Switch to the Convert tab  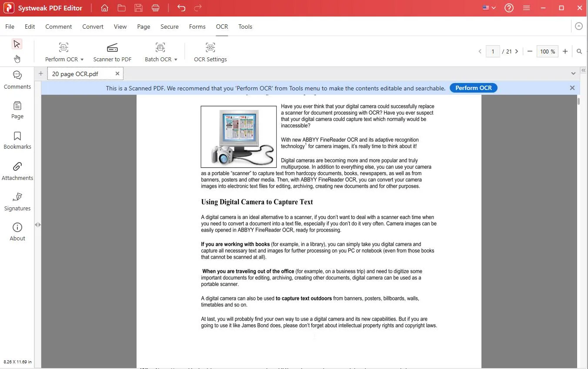[x=93, y=27]
